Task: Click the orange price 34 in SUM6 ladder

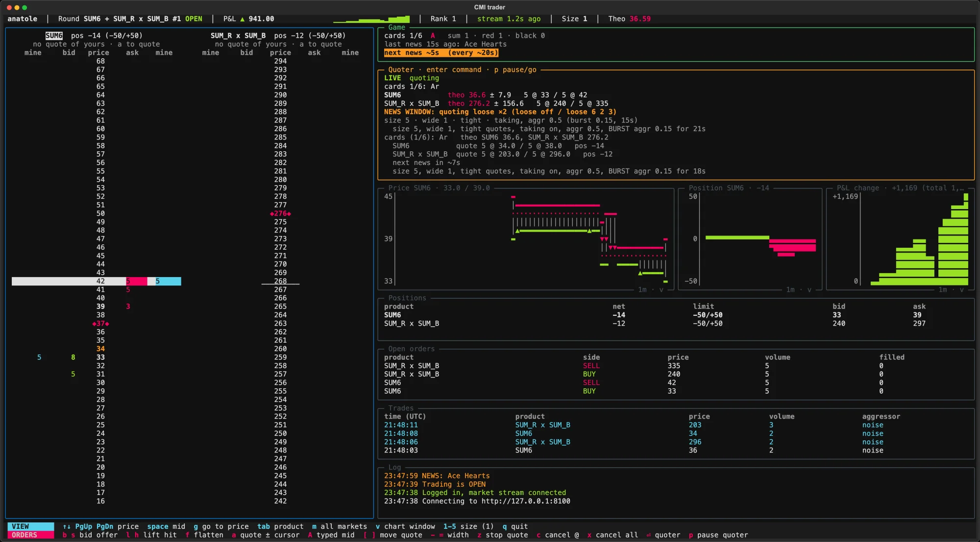Action: click(100, 349)
